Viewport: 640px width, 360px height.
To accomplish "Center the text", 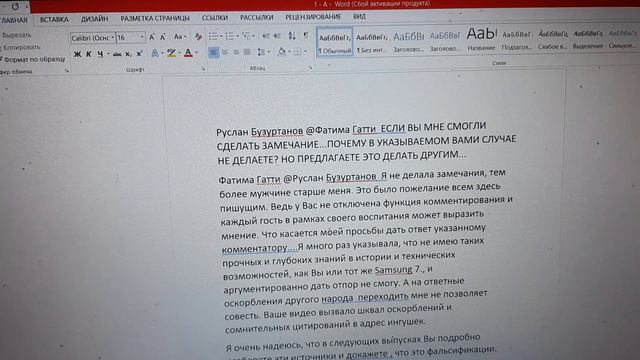I will click(225, 52).
